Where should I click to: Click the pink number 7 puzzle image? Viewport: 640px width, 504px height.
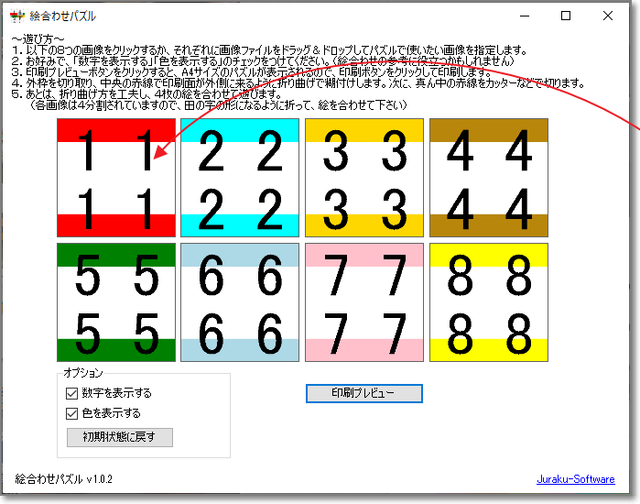point(364,303)
